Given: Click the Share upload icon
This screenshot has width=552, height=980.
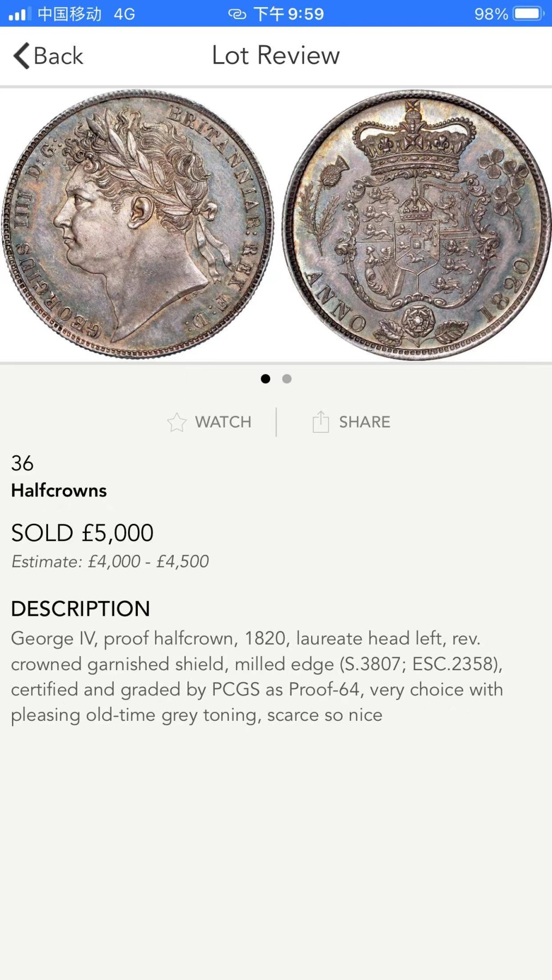Looking at the screenshot, I should (320, 422).
